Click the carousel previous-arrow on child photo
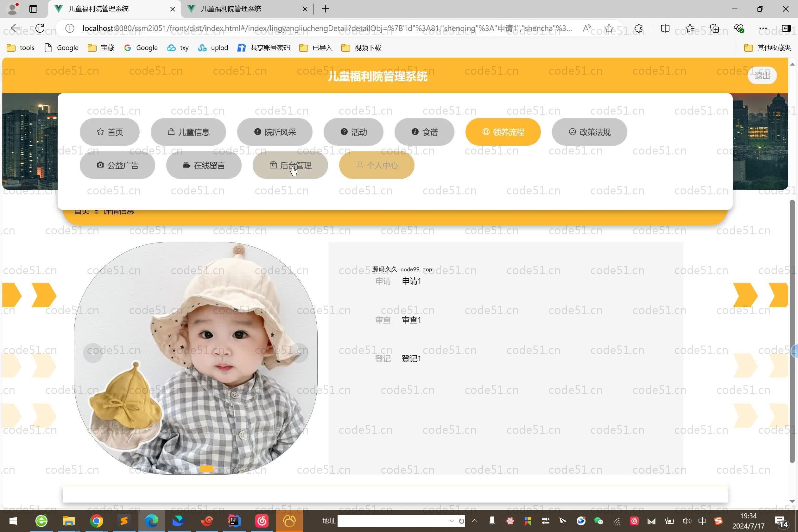The height and width of the screenshot is (532, 798). (92, 353)
